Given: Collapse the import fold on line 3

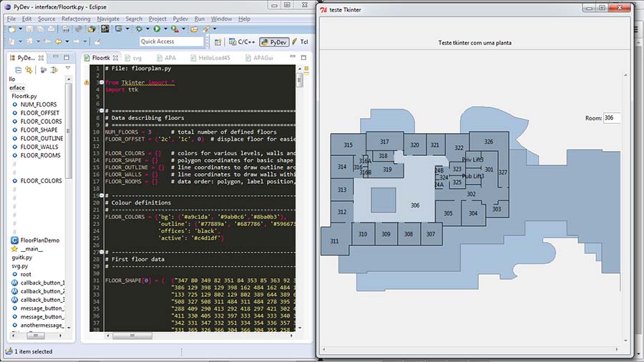Looking at the screenshot, I should 102,82.
